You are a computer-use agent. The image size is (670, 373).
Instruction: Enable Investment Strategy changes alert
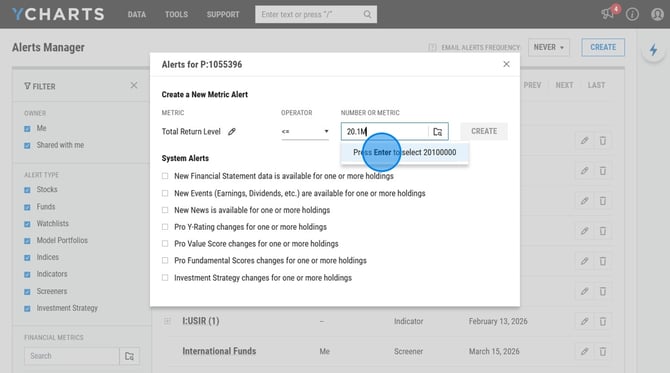[x=165, y=278]
